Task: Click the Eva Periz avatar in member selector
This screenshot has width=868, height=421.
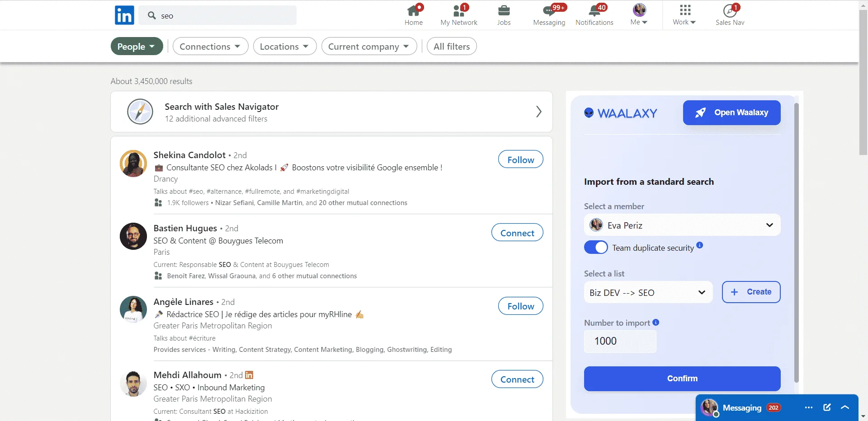Action: pyautogui.click(x=596, y=225)
